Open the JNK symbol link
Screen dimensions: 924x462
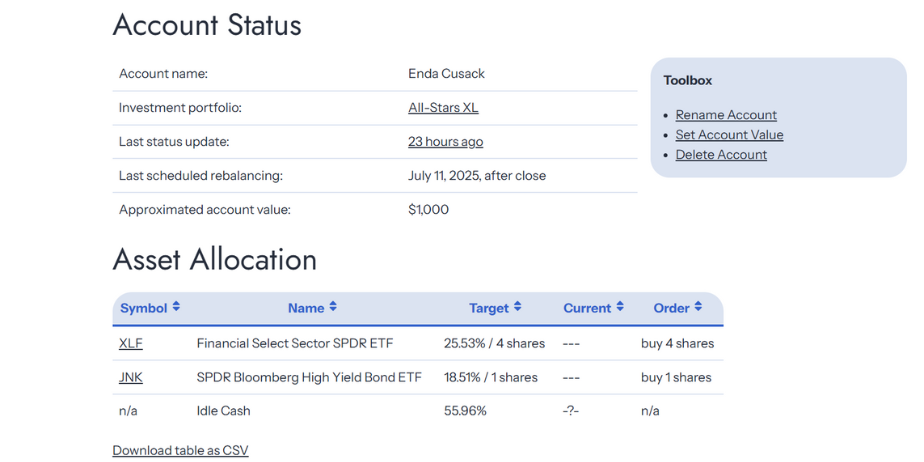[131, 378]
